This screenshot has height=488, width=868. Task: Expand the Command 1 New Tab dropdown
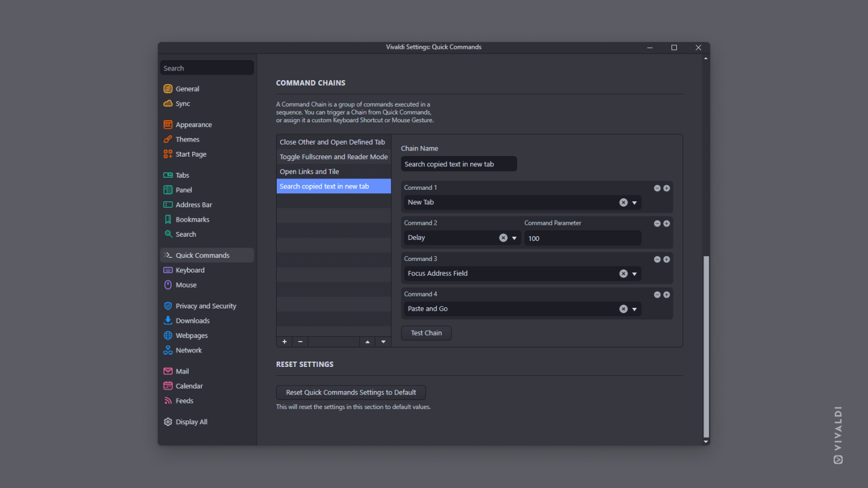[x=635, y=203]
